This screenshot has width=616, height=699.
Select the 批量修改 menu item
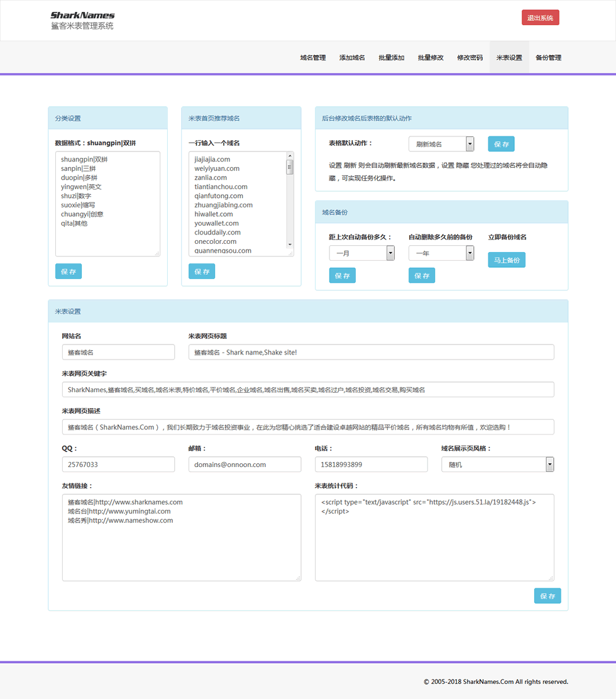click(431, 57)
